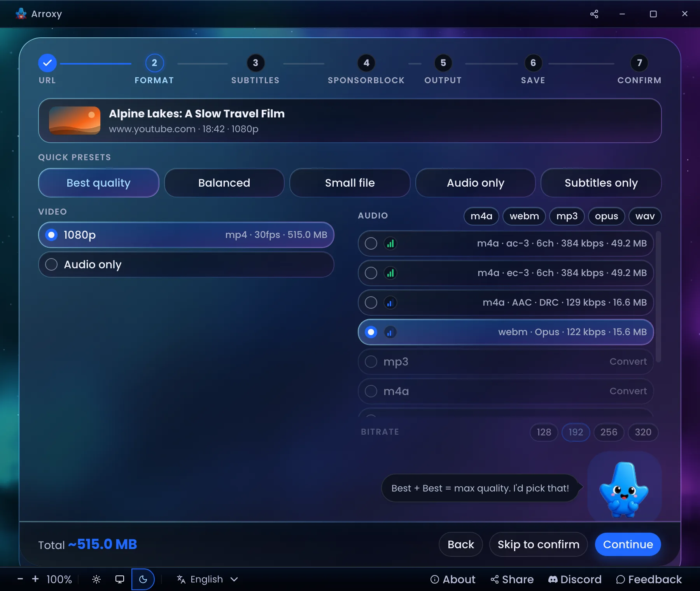Viewport: 700px width, 591px height.
Task: Click the Alpine Lakes video thumbnail
Action: 75,121
